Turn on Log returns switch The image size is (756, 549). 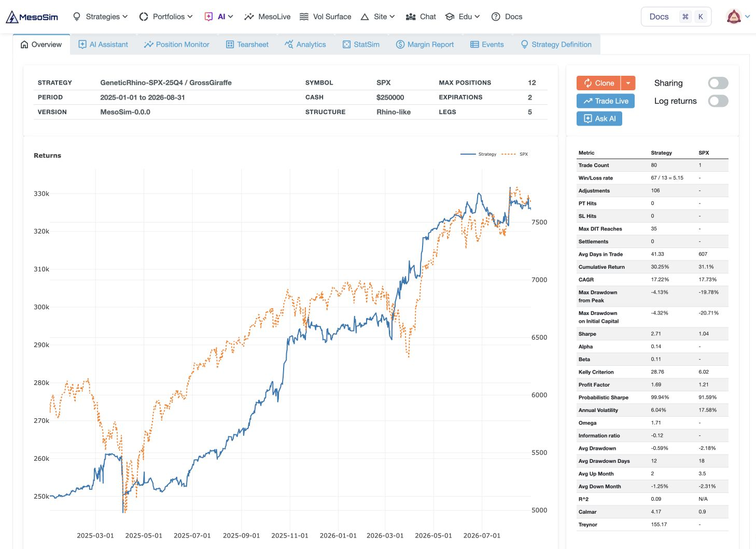coord(718,101)
